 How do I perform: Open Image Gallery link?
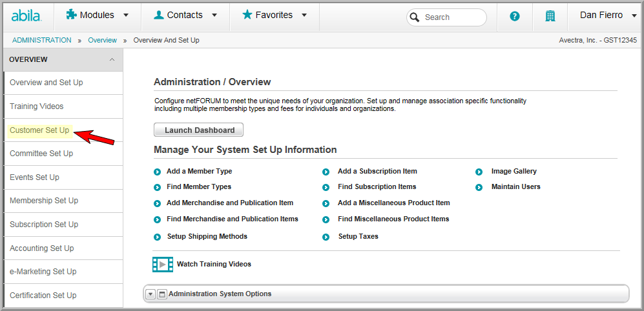514,171
